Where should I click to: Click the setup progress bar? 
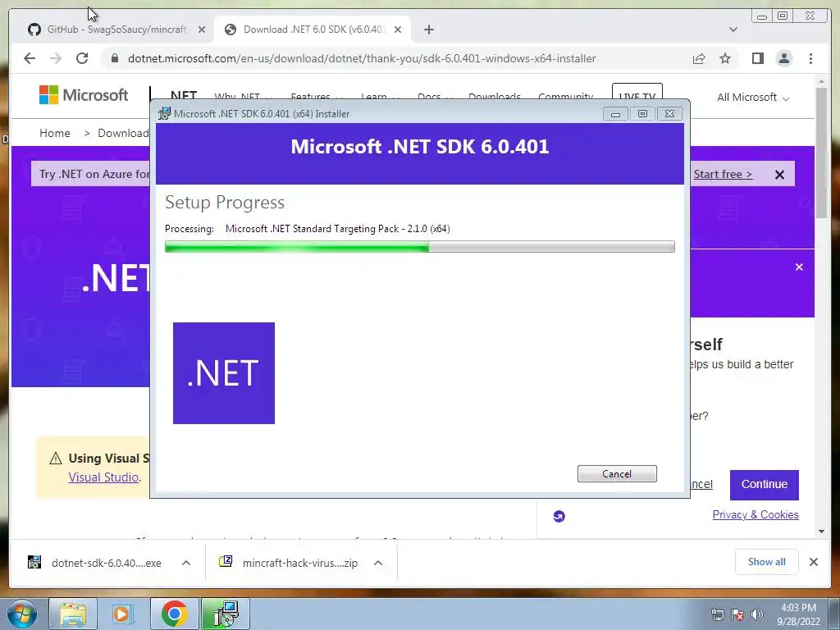click(419, 246)
